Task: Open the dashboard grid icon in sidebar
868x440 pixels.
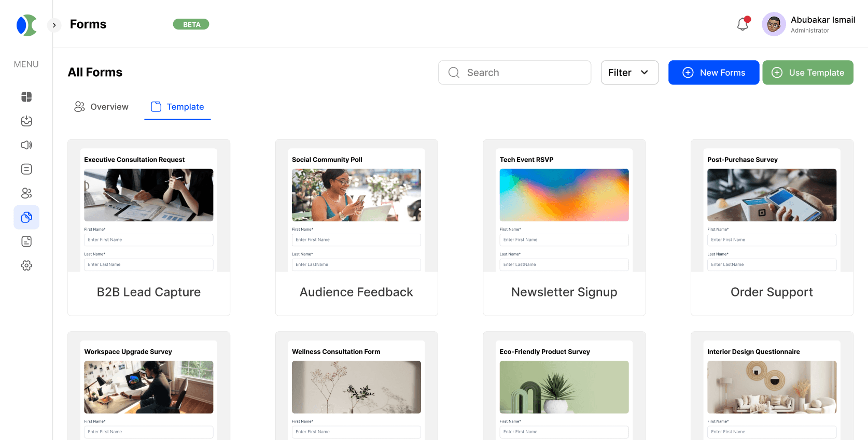Action: 26,97
